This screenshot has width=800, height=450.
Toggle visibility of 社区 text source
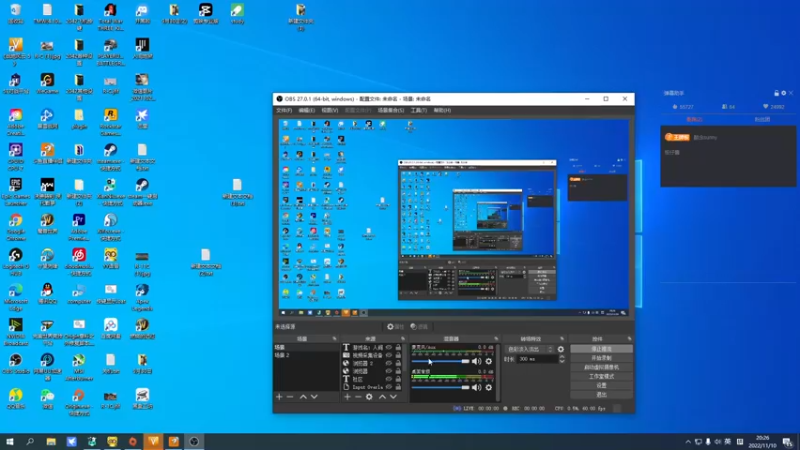coord(389,379)
